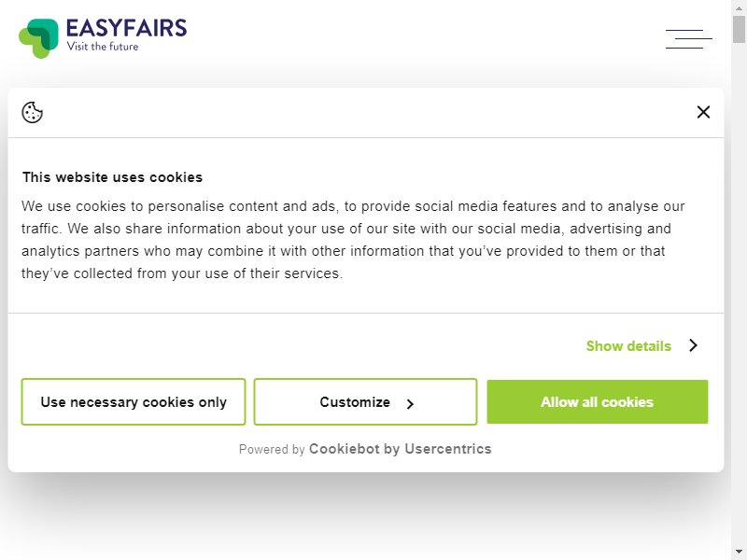Click the arrow inside the Customize button
The image size is (747, 560).
click(x=410, y=404)
